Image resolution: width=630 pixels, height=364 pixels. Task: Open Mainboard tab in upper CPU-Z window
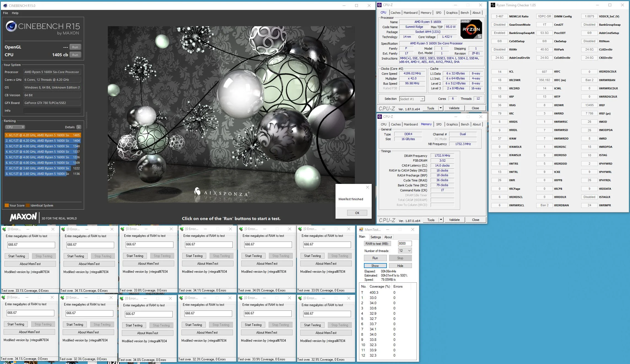pos(411,13)
